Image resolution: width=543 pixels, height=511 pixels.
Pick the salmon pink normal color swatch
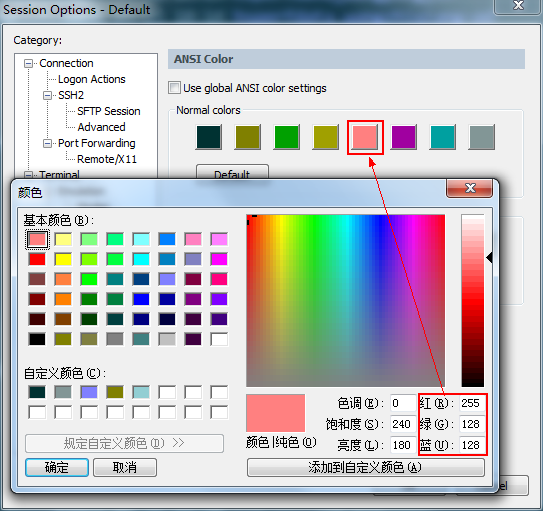[364, 137]
